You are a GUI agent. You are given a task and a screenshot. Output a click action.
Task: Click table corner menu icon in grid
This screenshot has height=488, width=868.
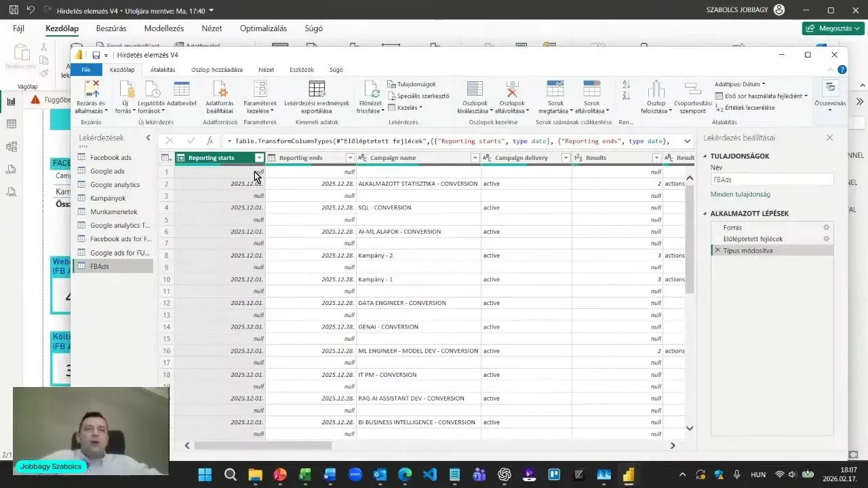pos(165,158)
